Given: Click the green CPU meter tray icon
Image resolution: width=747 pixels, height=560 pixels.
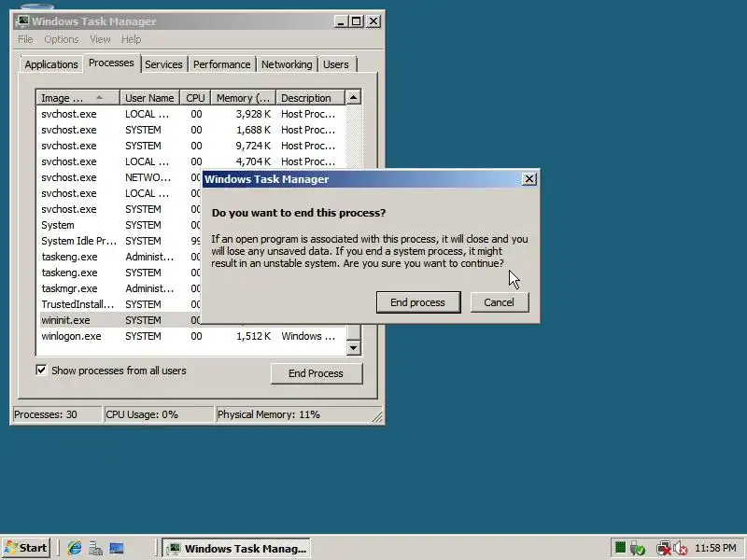Looking at the screenshot, I should click(620, 548).
